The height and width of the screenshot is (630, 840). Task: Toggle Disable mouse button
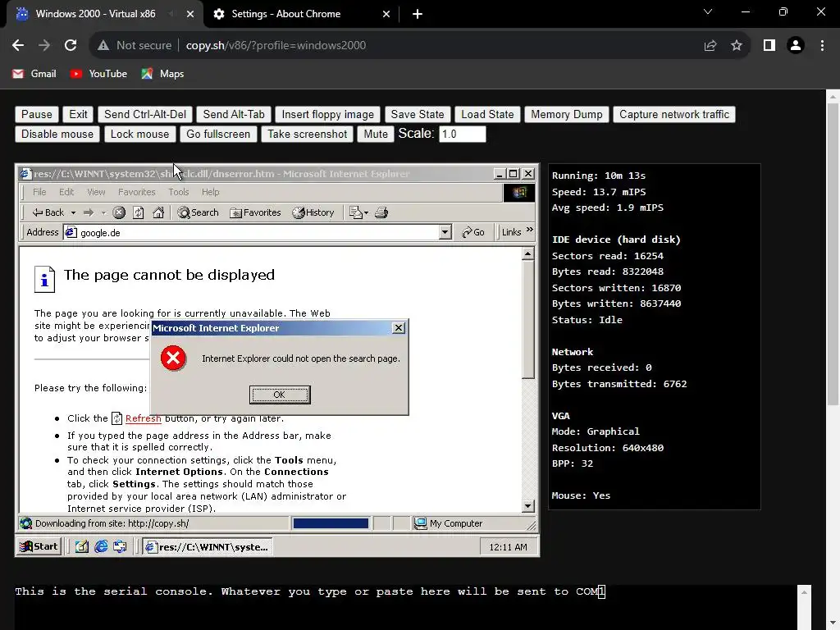click(x=57, y=135)
